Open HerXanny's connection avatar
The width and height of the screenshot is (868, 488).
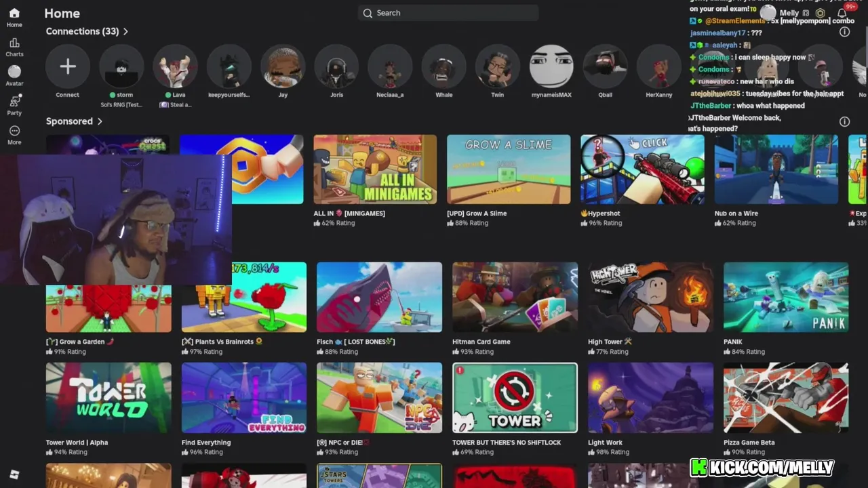tap(658, 66)
